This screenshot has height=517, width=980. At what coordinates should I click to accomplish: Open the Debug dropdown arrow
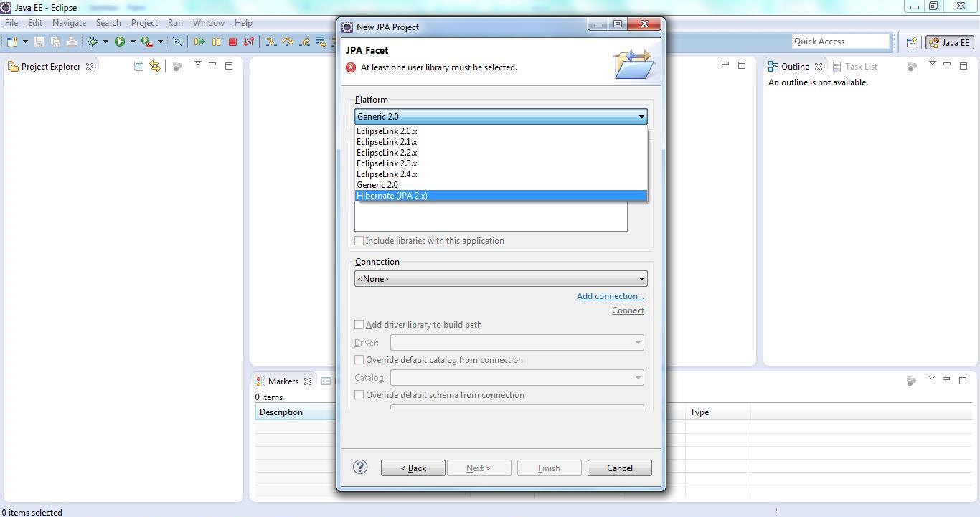coord(105,42)
